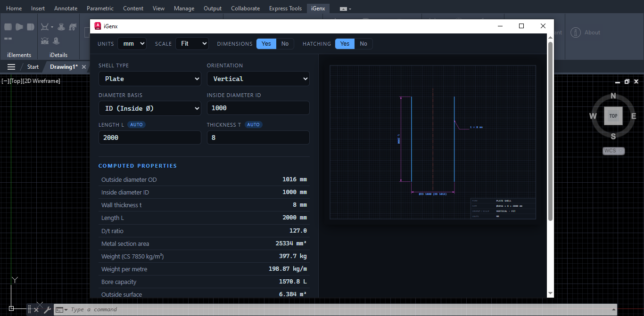
Task: Click the About info icon in ribbon
Action: 576,32
